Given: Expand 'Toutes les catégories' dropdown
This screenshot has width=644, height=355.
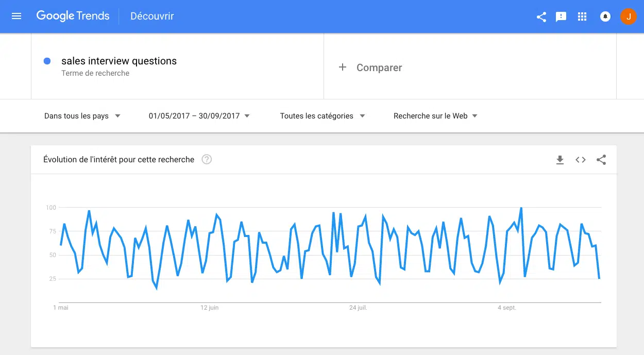Looking at the screenshot, I should [x=323, y=116].
